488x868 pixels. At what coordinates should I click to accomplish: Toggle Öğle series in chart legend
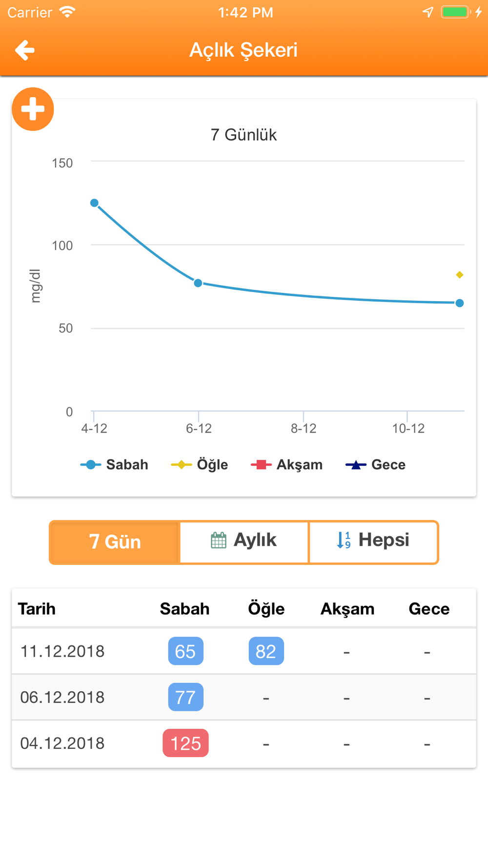200,465
